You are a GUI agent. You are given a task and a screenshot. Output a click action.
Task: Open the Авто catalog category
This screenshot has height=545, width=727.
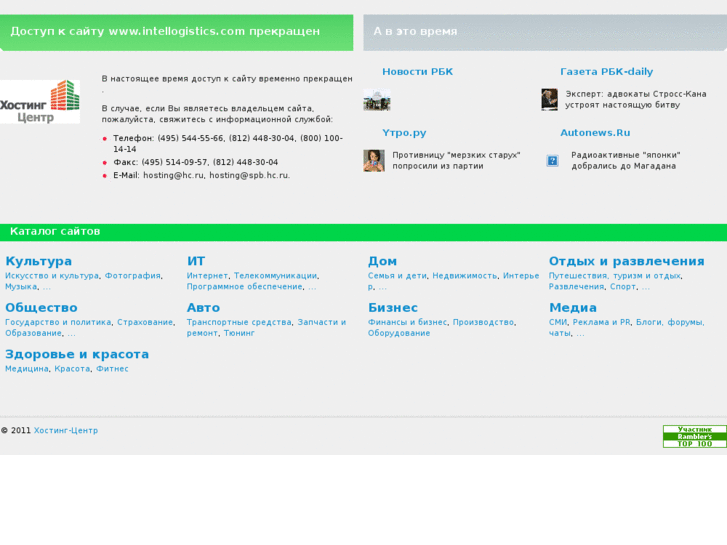pyautogui.click(x=203, y=308)
